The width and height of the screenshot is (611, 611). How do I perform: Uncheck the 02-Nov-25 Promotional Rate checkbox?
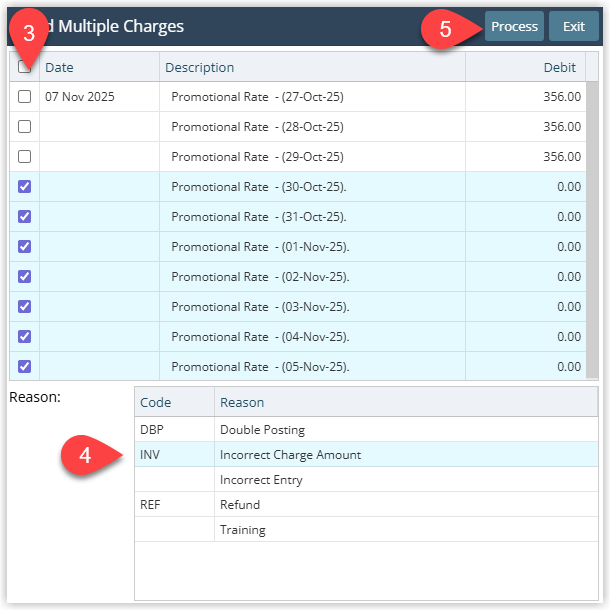click(x=25, y=276)
